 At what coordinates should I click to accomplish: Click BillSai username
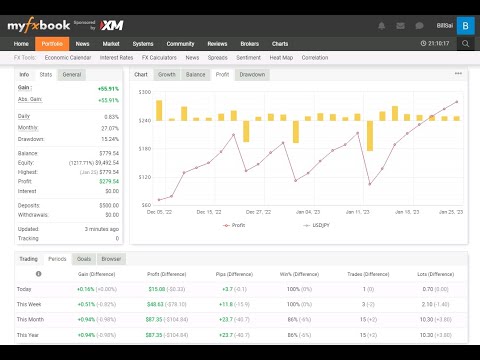pyautogui.click(x=445, y=26)
